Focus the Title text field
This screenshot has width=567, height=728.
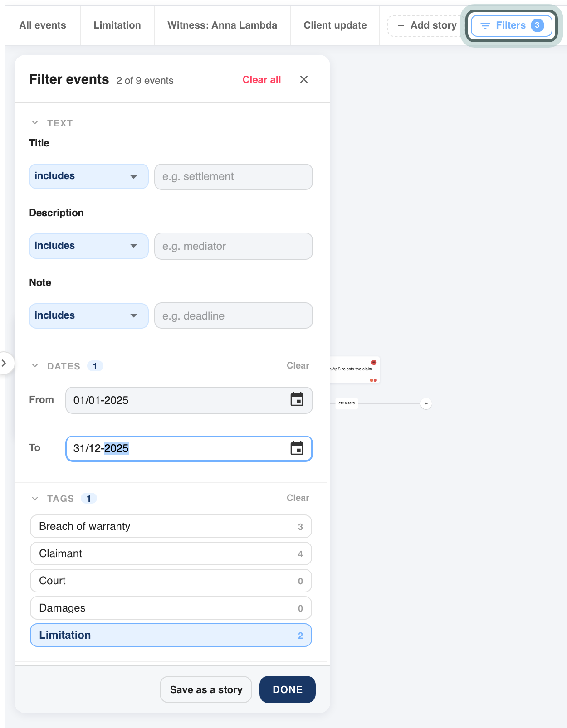coord(234,177)
